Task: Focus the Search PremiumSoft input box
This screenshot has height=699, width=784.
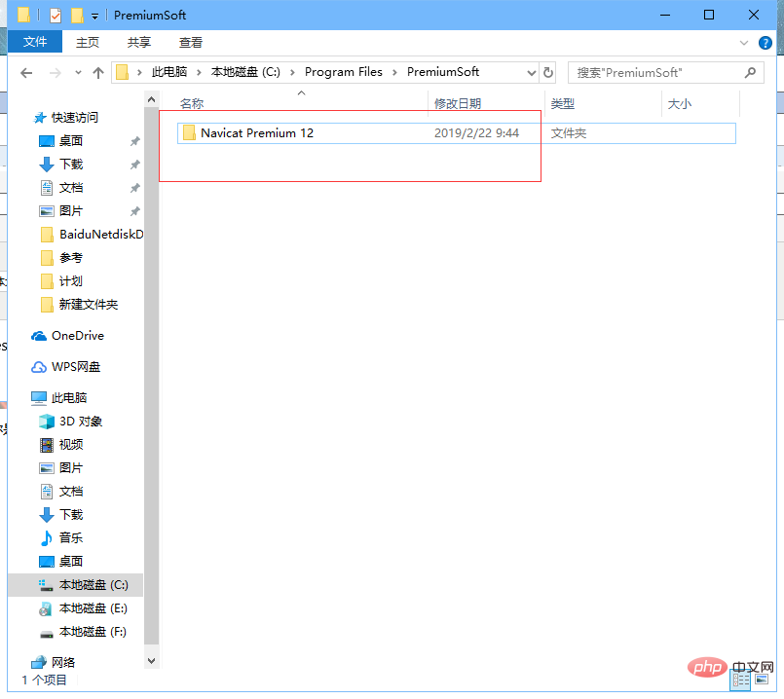Action: click(x=666, y=72)
